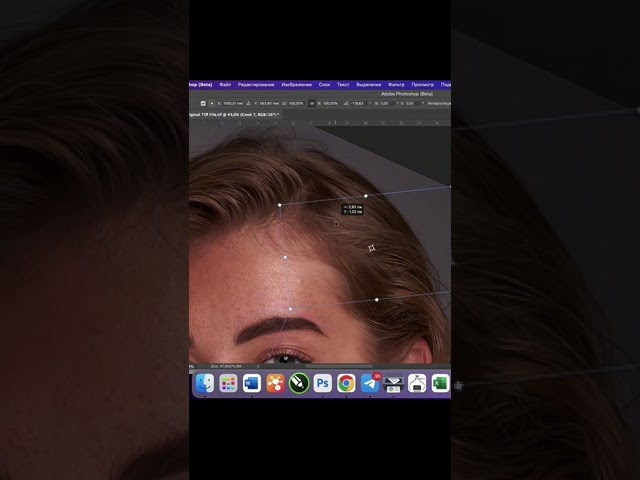Screen dimensions: 640x480
Task: Click the top-left transform corner handle
Action: pos(279,205)
